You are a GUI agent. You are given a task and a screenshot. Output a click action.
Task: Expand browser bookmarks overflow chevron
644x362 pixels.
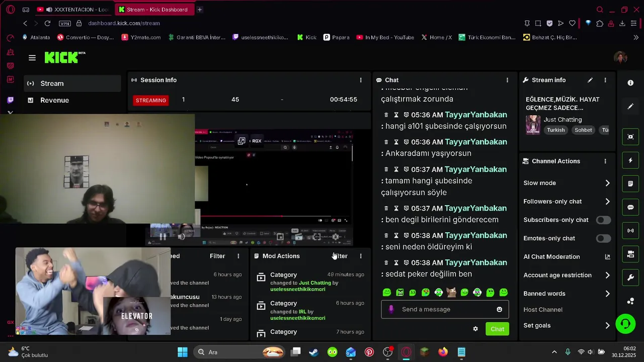(x=635, y=37)
